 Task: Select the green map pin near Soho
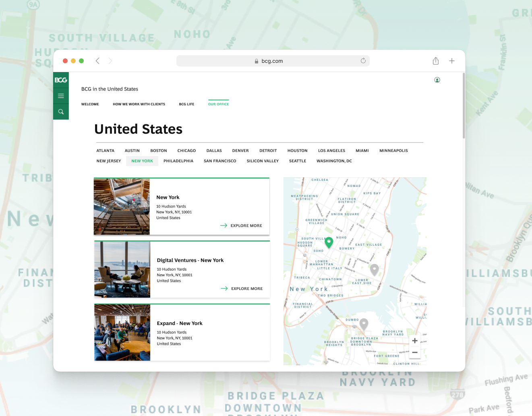click(x=329, y=242)
